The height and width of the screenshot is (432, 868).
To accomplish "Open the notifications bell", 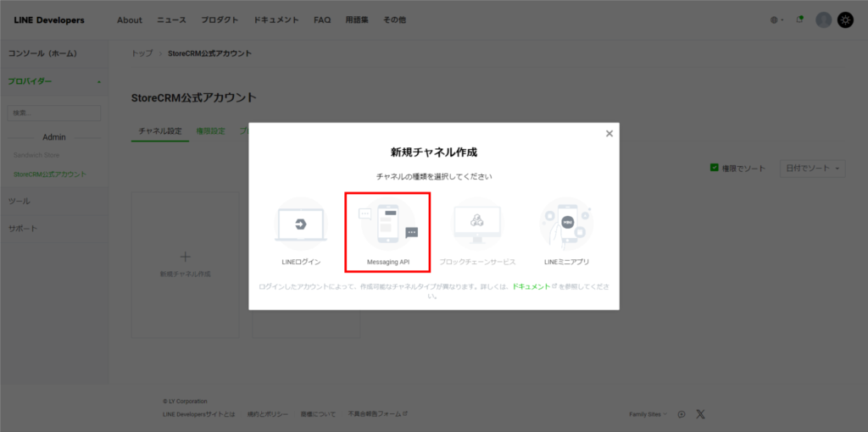I will (799, 19).
